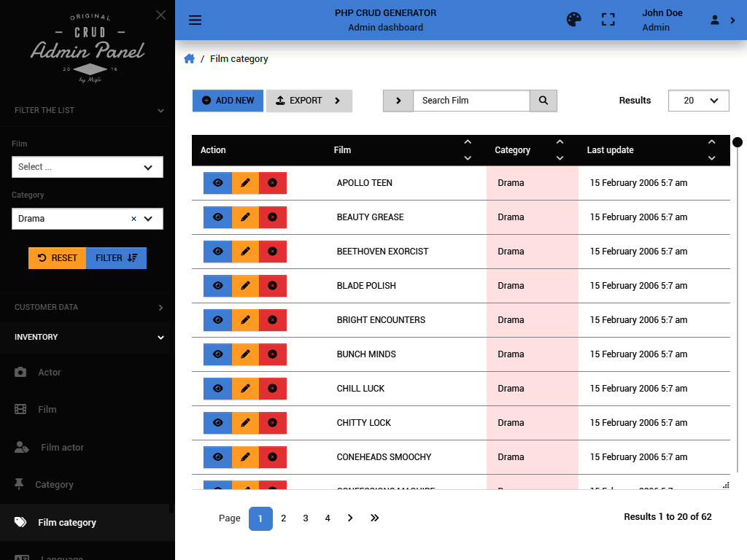Click the RESET filter button
The image size is (747, 560).
[57, 257]
